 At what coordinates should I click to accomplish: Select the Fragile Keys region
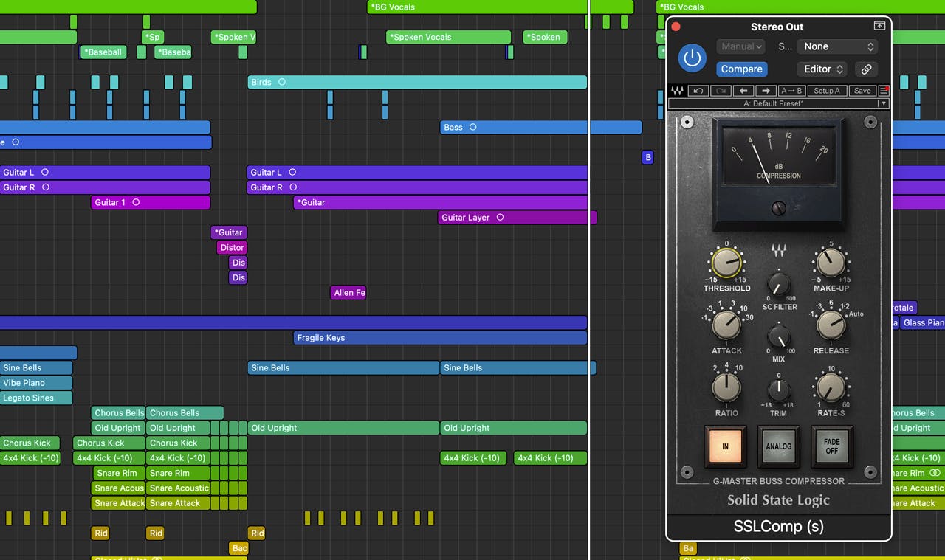(x=440, y=338)
